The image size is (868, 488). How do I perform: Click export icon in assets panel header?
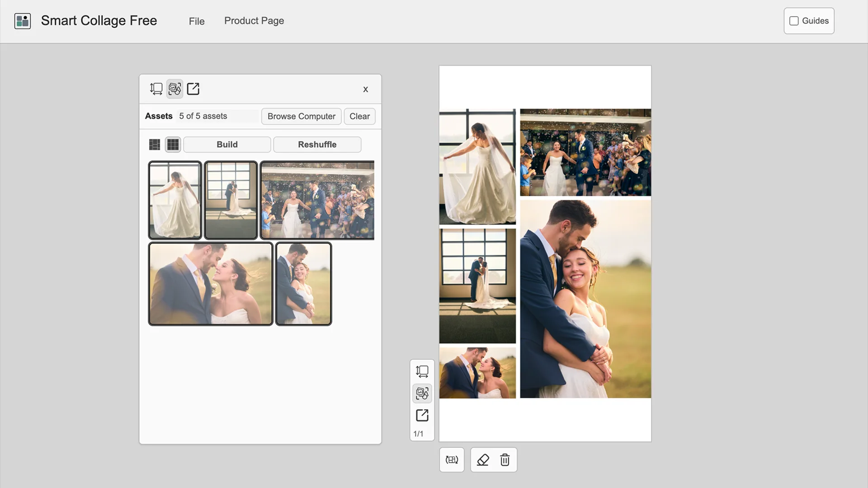pyautogui.click(x=193, y=89)
